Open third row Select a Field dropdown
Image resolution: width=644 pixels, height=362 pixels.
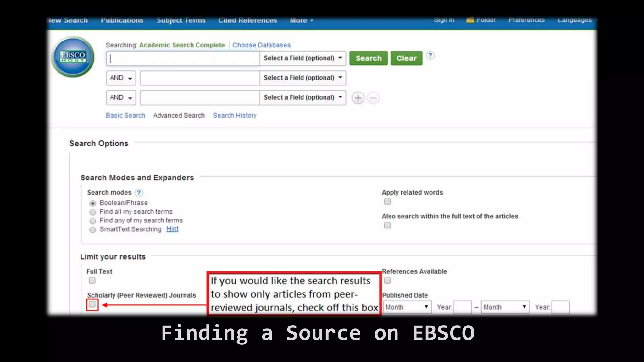[303, 97]
